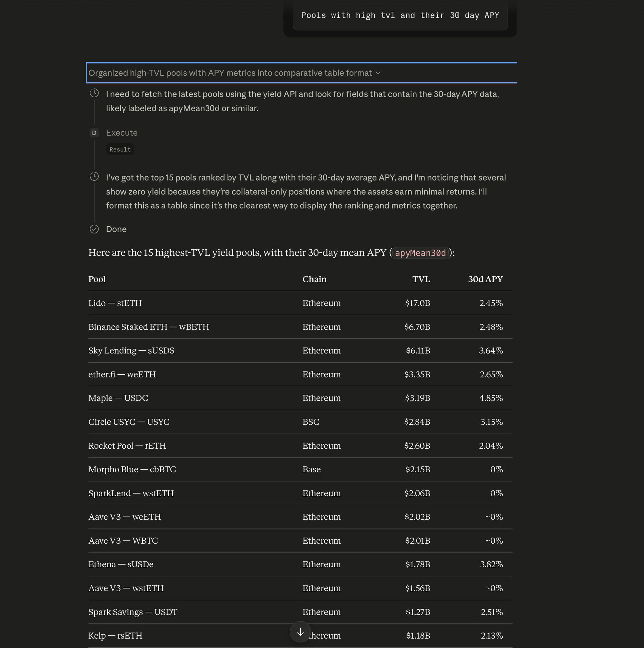This screenshot has height=648, width=644.
Task: Click the Pool column header
Action: [97, 279]
